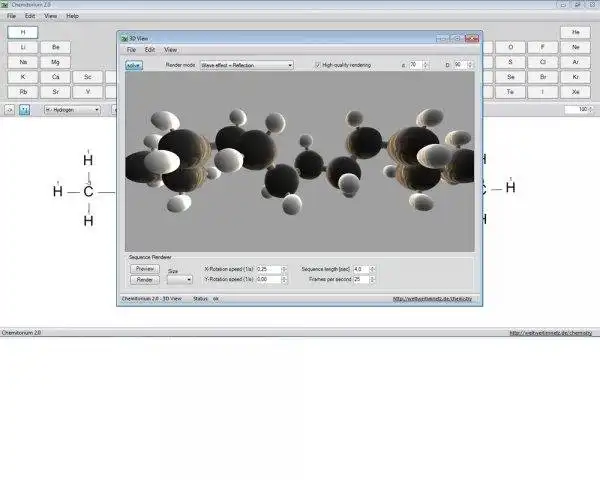Toggle High-quality rendering checkbox
This screenshot has width=600, height=480.
pyautogui.click(x=317, y=65)
